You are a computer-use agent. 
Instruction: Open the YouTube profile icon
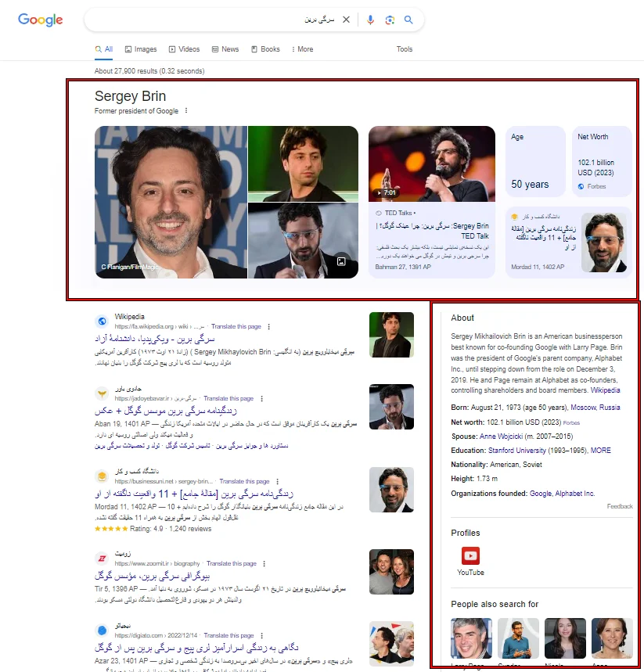coord(470,556)
